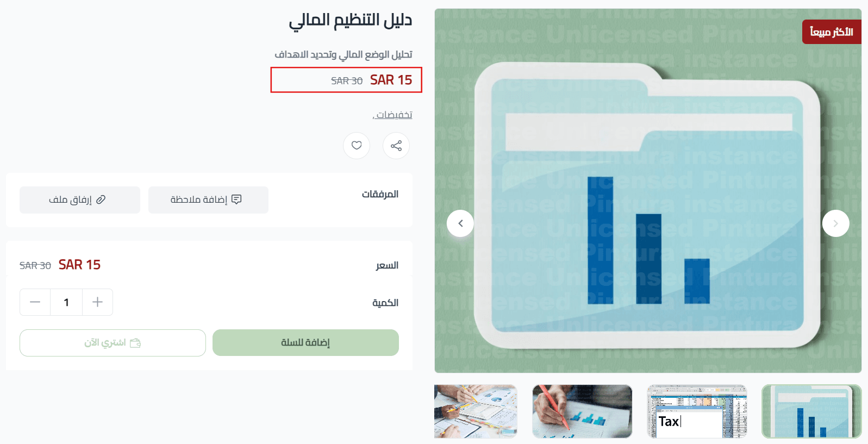Select the folder chart thumbnail

pyautogui.click(x=811, y=411)
